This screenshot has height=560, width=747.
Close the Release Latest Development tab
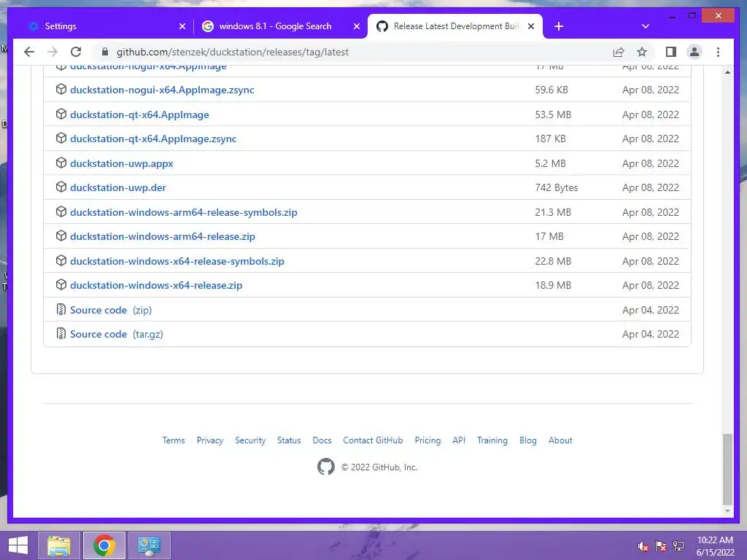click(x=531, y=26)
